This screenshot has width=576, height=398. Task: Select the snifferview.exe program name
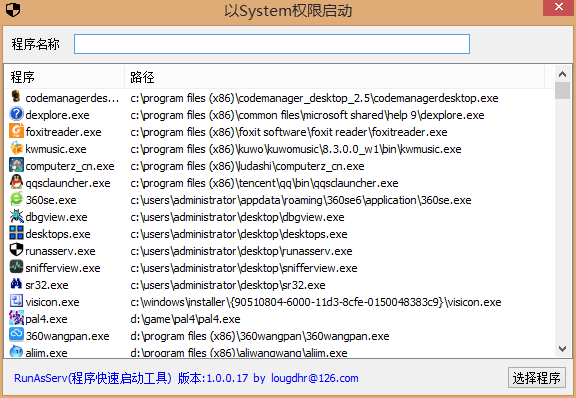pyautogui.click(x=63, y=268)
